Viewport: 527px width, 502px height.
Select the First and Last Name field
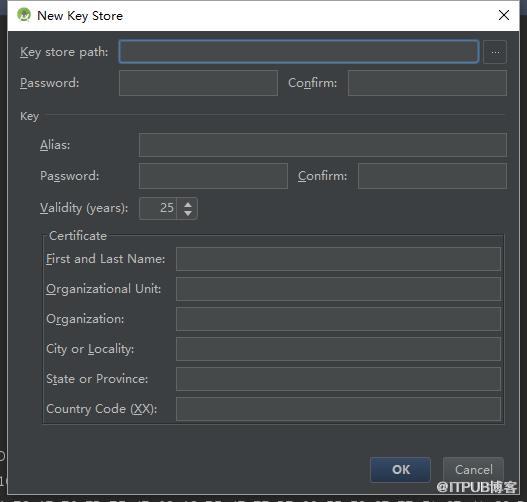[338, 259]
